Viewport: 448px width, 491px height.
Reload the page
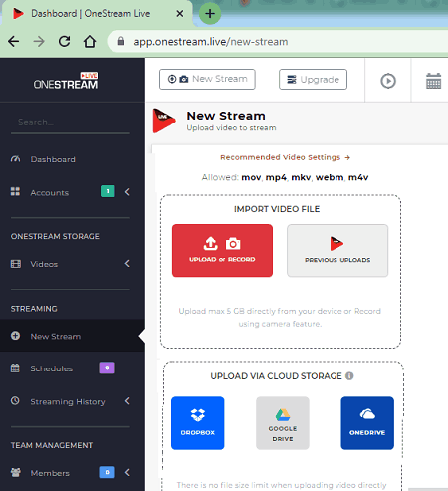pos(64,42)
